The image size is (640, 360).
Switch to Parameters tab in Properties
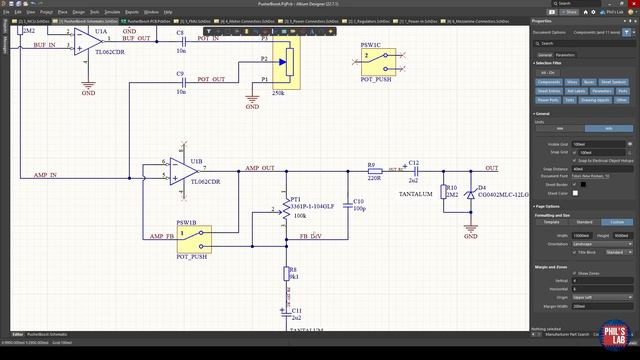coord(565,55)
